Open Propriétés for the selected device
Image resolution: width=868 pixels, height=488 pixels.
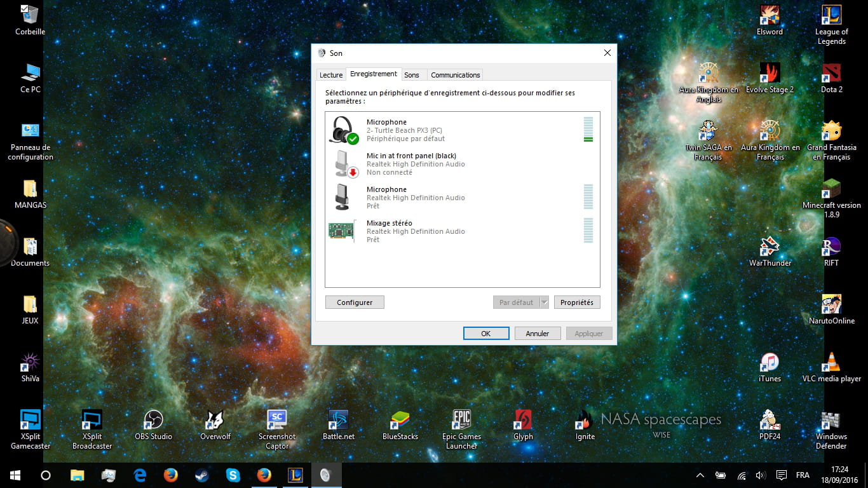[x=576, y=302]
